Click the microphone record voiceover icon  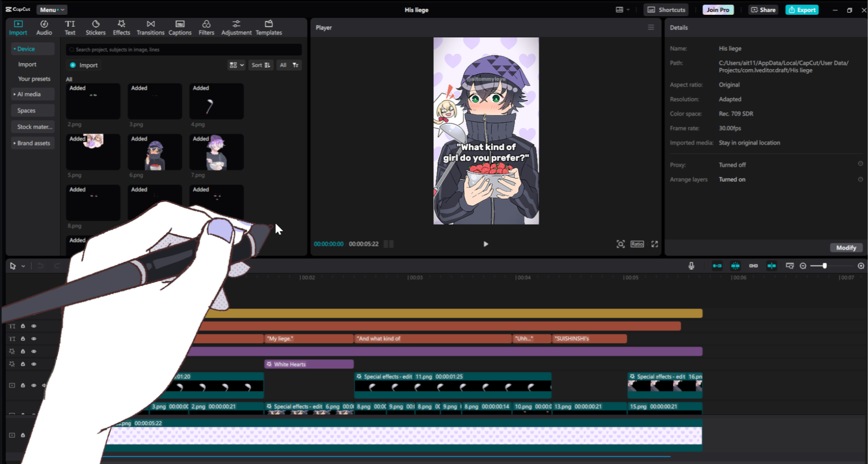coord(691,266)
